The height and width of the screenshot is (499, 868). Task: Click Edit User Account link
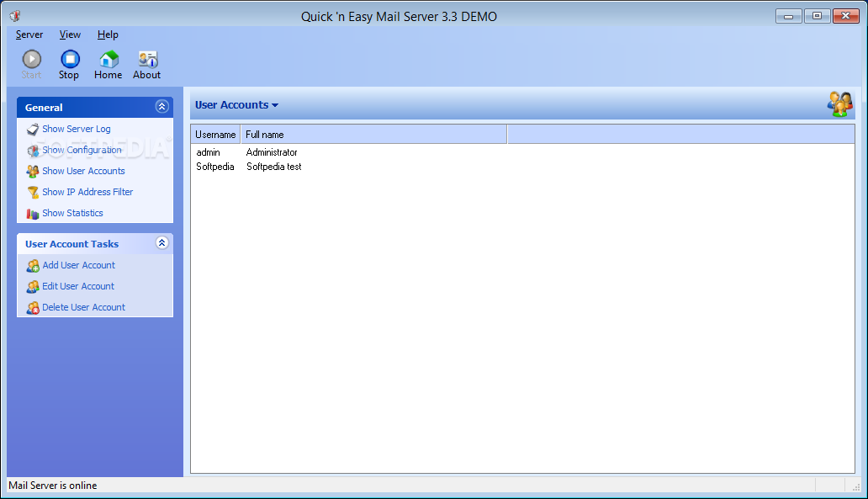[78, 286]
